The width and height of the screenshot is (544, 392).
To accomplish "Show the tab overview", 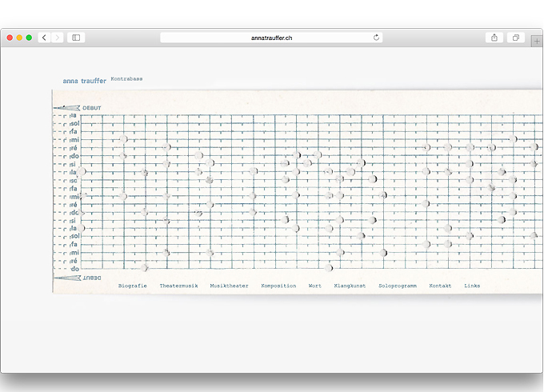I will (x=516, y=38).
